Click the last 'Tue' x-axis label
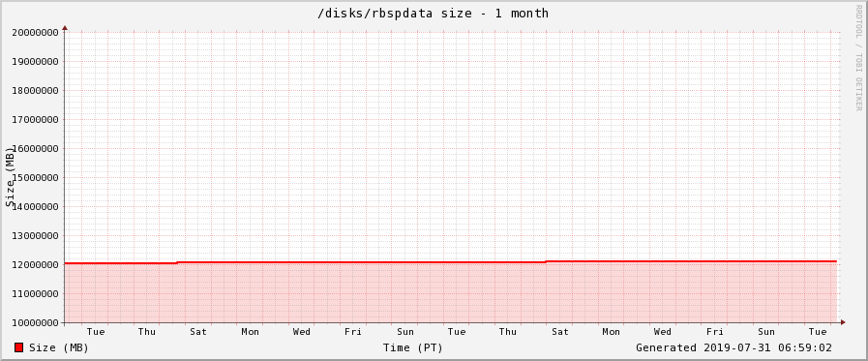868x361 pixels. (x=818, y=332)
